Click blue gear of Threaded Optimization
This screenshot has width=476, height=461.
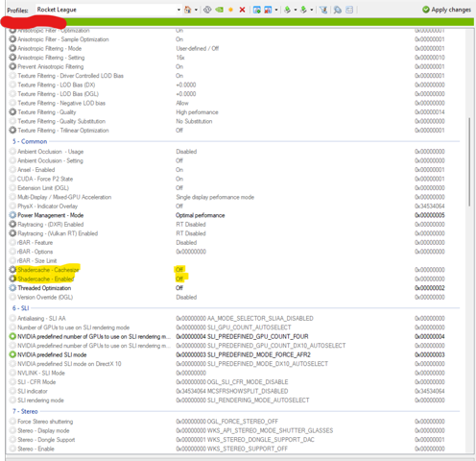click(12, 288)
